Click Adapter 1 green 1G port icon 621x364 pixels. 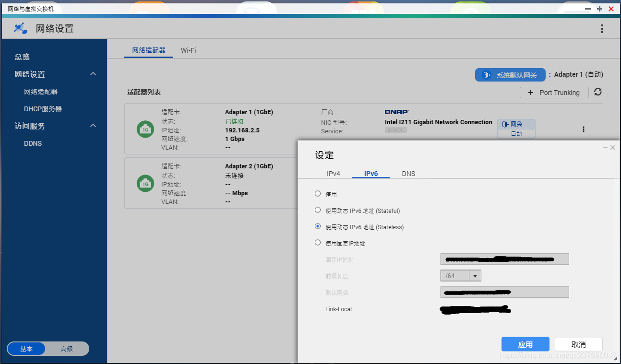[x=145, y=129]
